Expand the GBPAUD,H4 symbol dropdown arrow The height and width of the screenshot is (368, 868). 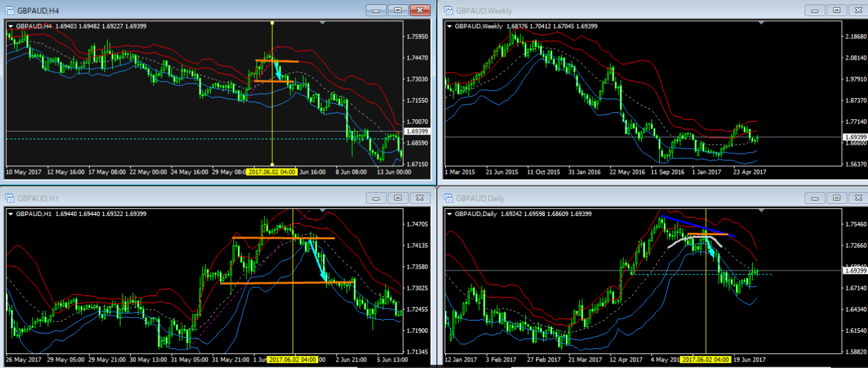pos(10,26)
